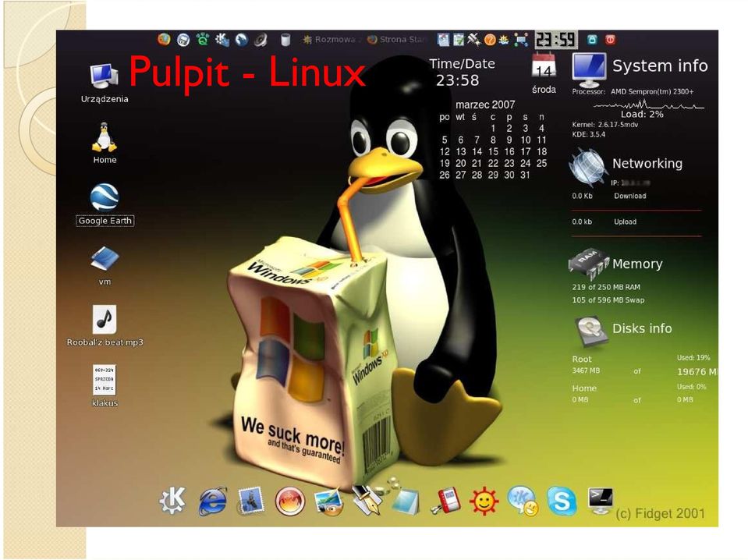Viewport: 748px width, 560px height.
Task: Click the 'marzec 2007' calendar header
Action: [485, 105]
